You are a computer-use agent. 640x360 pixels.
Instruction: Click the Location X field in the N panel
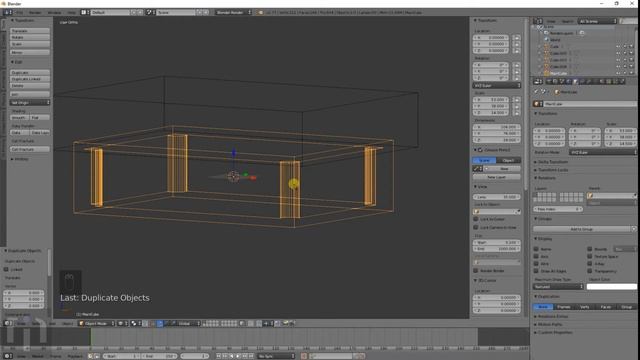pos(491,38)
